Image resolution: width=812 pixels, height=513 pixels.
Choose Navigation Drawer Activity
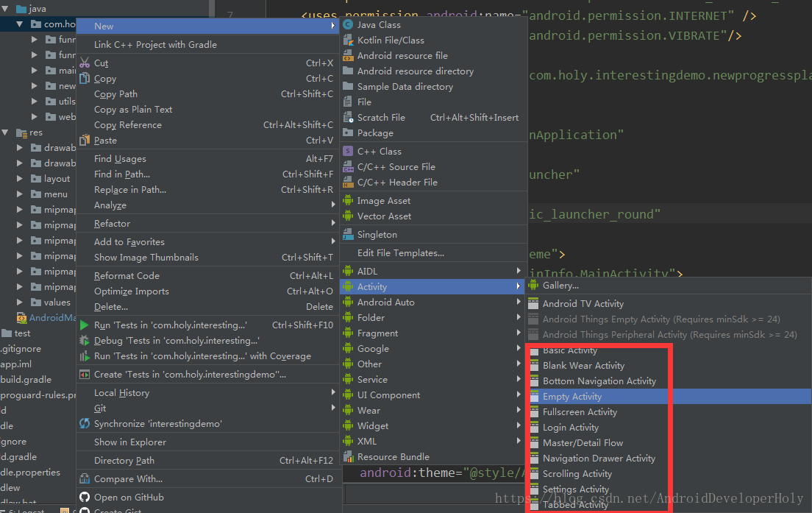tap(669, 459)
